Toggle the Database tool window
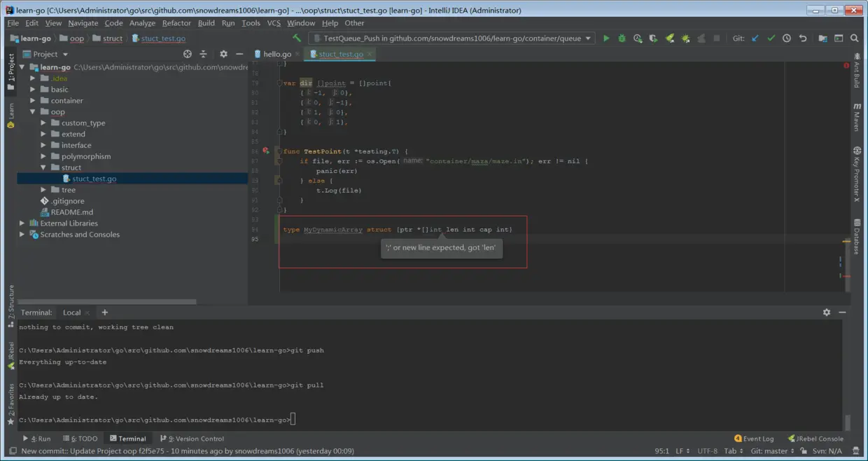Screen dimensions: 868x461 857,237
